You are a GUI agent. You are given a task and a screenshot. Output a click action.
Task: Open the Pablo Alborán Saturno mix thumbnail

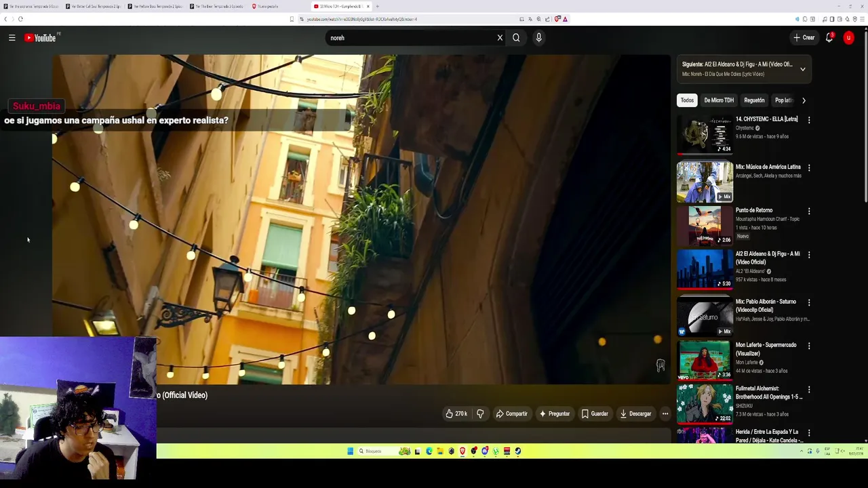coord(705,316)
